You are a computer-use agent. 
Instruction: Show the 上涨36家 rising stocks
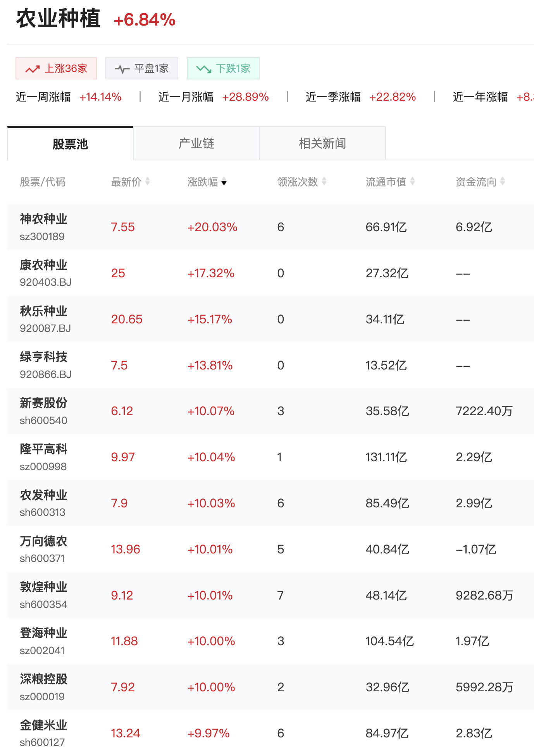[x=56, y=69]
